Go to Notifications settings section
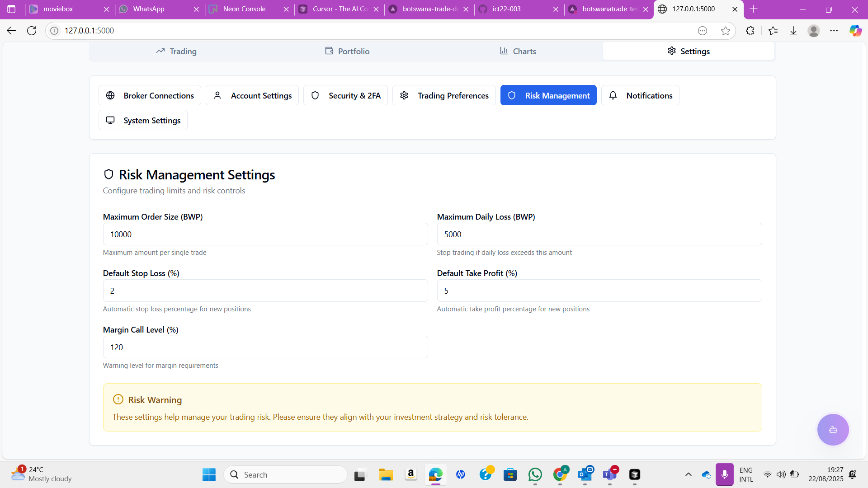868x488 pixels. coord(640,95)
